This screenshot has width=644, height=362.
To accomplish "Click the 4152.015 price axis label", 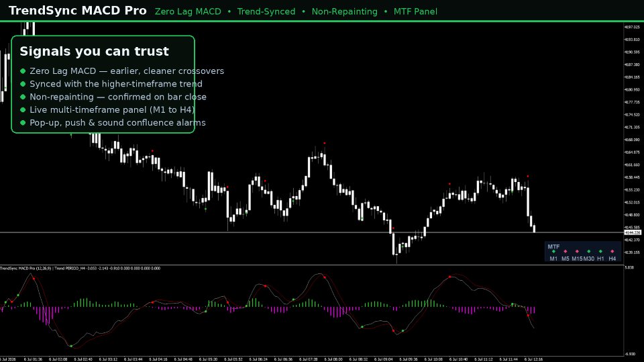I will 632,202.
